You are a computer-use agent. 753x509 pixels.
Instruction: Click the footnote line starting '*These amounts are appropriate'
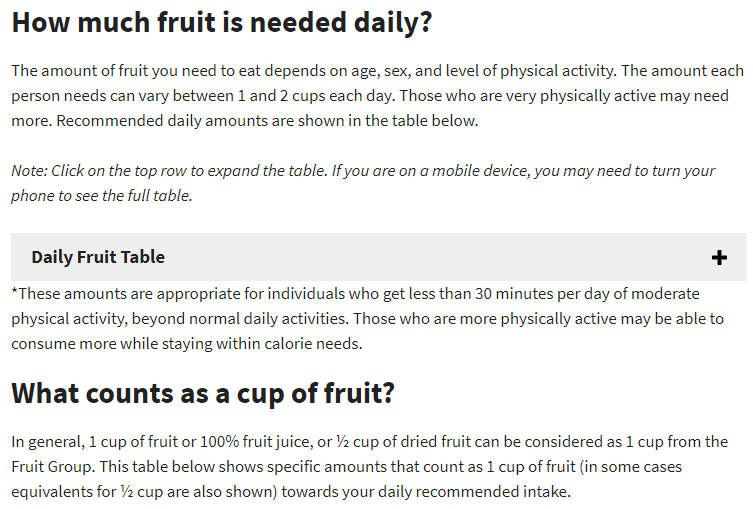pyautogui.click(x=355, y=294)
